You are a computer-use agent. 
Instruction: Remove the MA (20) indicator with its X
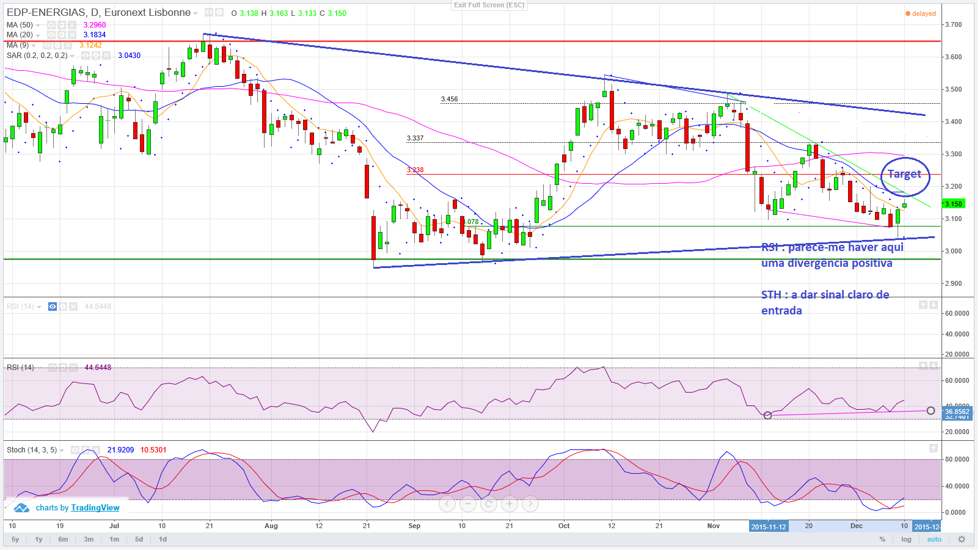72,35
